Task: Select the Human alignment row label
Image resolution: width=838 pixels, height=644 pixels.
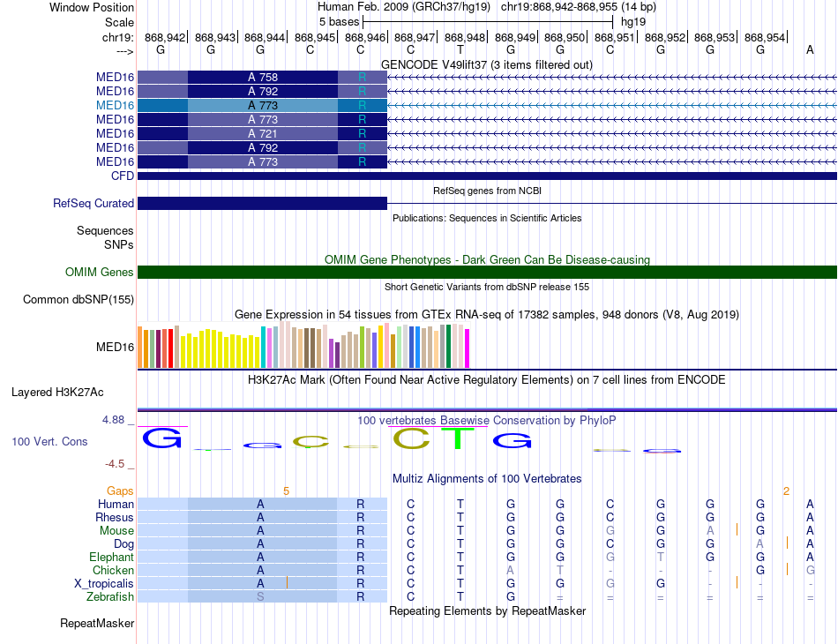Action: click(116, 504)
